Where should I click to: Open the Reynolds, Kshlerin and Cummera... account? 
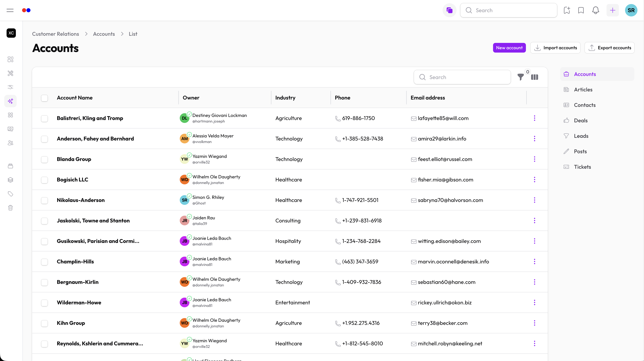click(100, 343)
